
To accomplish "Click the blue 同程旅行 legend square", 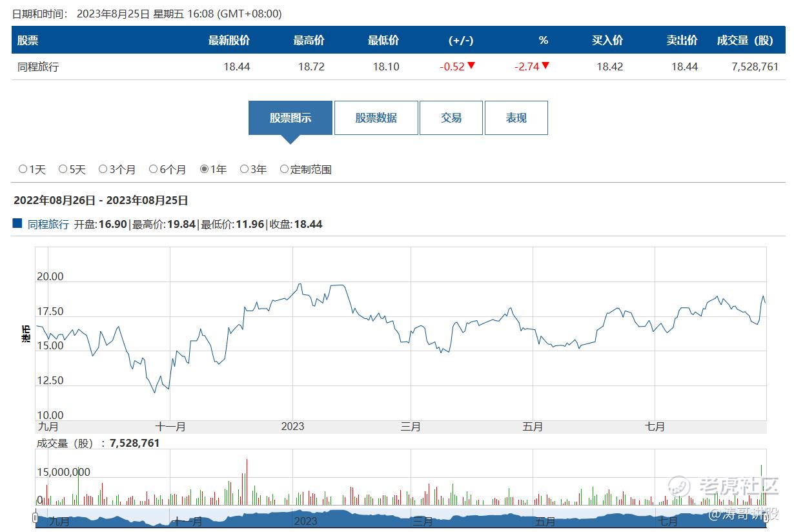I will (17, 223).
